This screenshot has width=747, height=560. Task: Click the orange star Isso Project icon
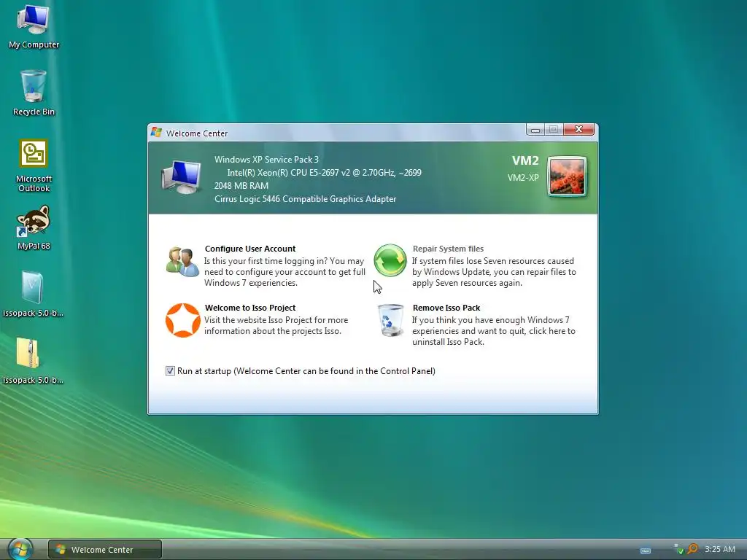click(182, 320)
